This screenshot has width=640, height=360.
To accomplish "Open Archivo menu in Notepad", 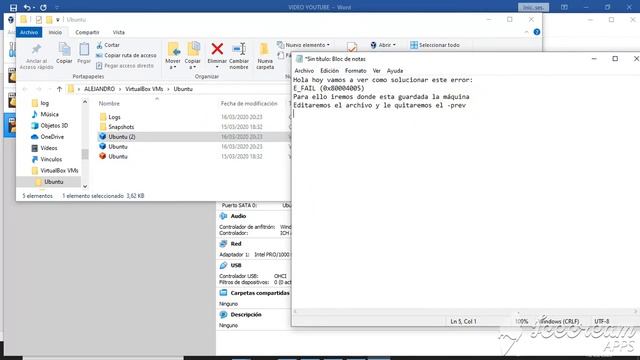I will [304, 71].
